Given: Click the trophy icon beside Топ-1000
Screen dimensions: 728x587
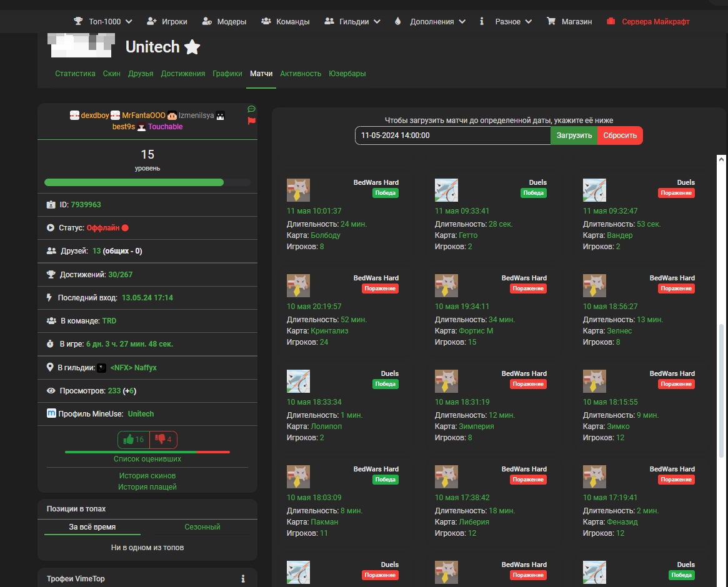Looking at the screenshot, I should pos(78,21).
